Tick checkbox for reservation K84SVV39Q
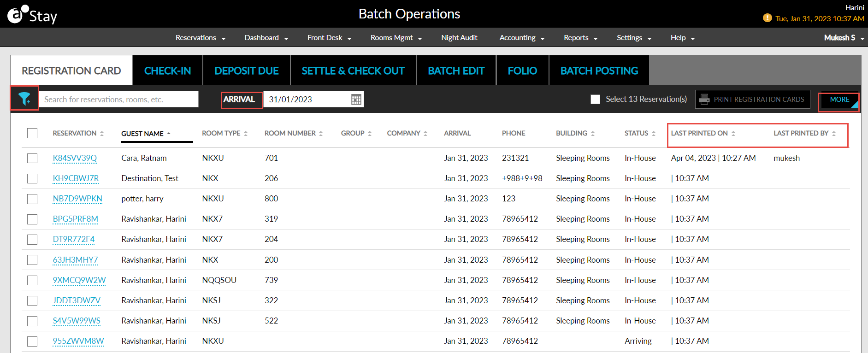The width and height of the screenshot is (868, 353). coord(32,158)
